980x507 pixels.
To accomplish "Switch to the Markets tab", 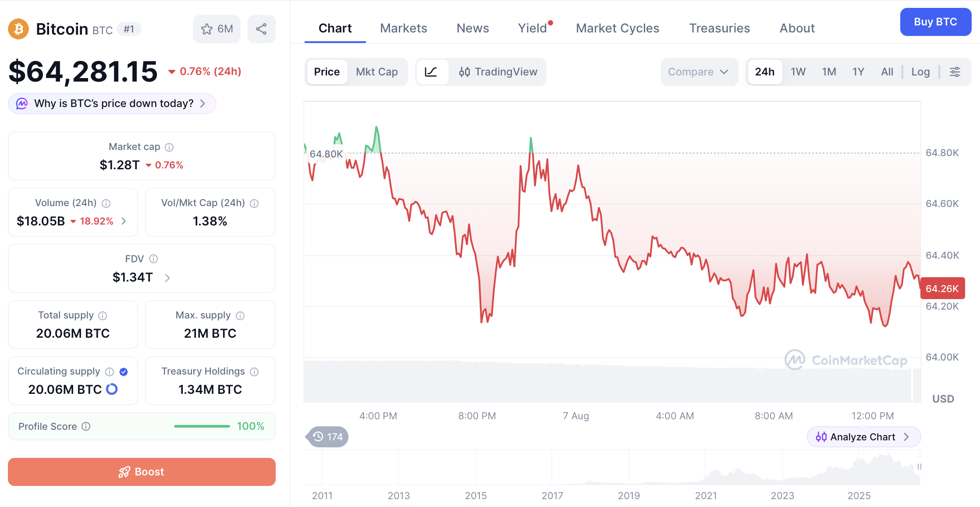I will pos(404,28).
